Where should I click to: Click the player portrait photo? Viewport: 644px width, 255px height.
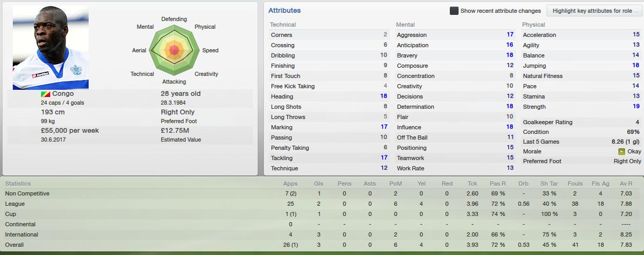51,48
